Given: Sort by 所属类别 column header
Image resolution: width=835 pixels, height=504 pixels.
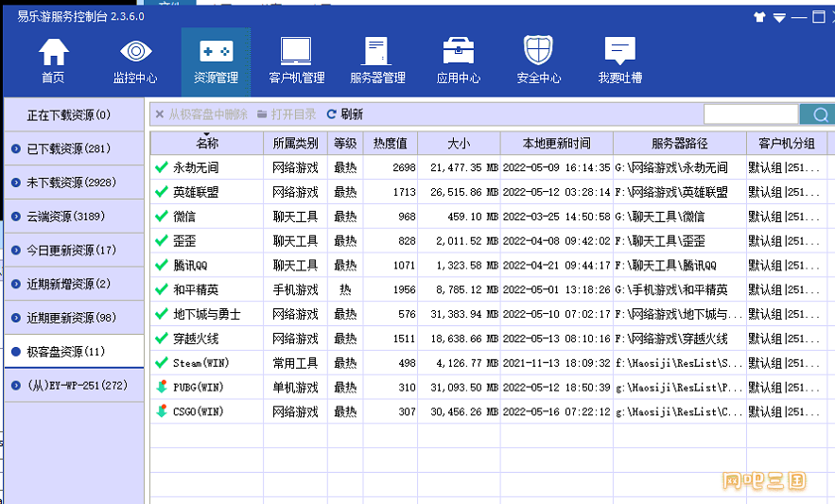Looking at the screenshot, I should (x=296, y=144).
